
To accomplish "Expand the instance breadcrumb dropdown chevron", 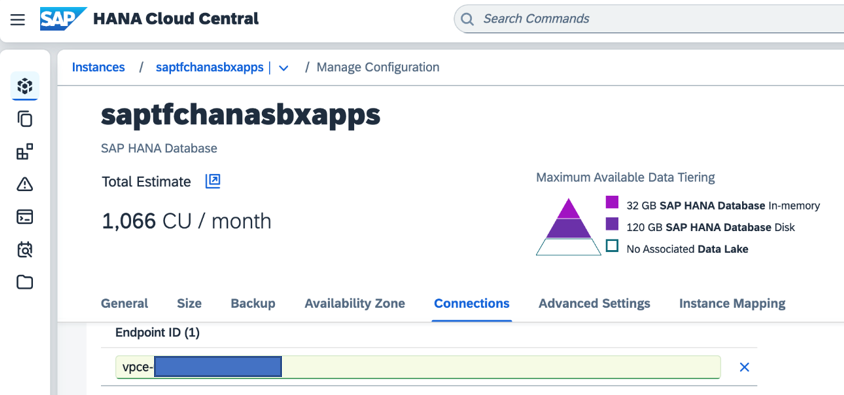I will 283,68.
